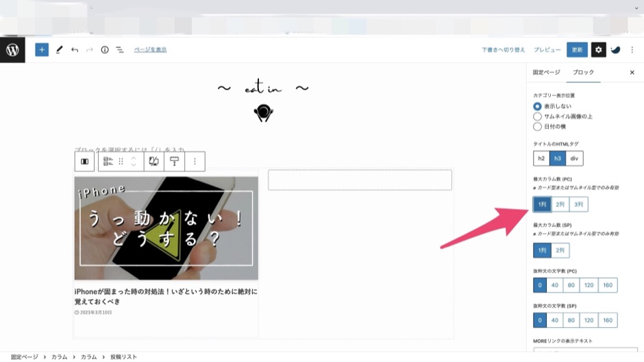Screen dimensions: 644x362
Task: Close the settings sidebar
Action: pos(632,72)
